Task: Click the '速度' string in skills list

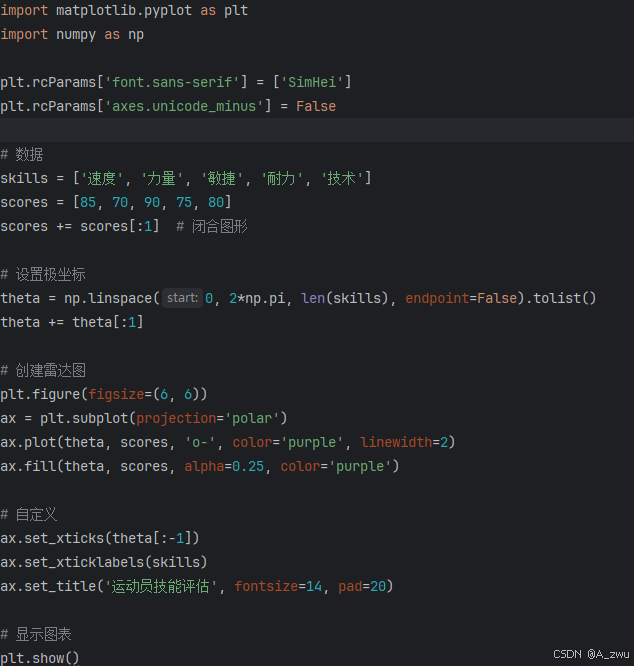Action: [x=101, y=178]
